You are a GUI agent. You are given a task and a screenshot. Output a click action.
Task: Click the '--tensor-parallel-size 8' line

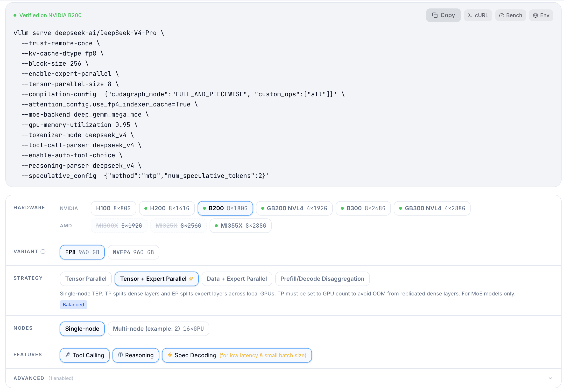tap(70, 84)
